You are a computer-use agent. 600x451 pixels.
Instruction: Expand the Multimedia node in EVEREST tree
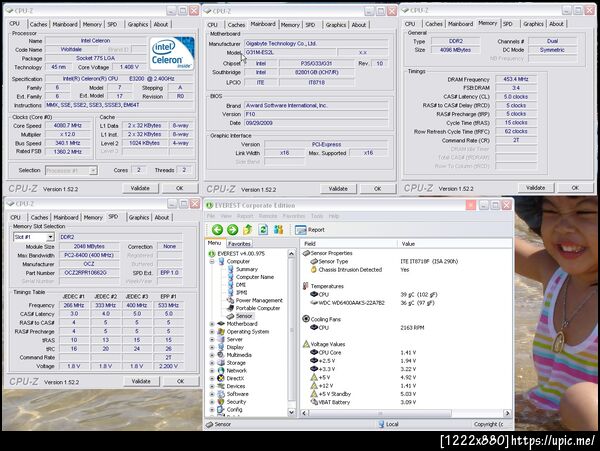(212, 355)
